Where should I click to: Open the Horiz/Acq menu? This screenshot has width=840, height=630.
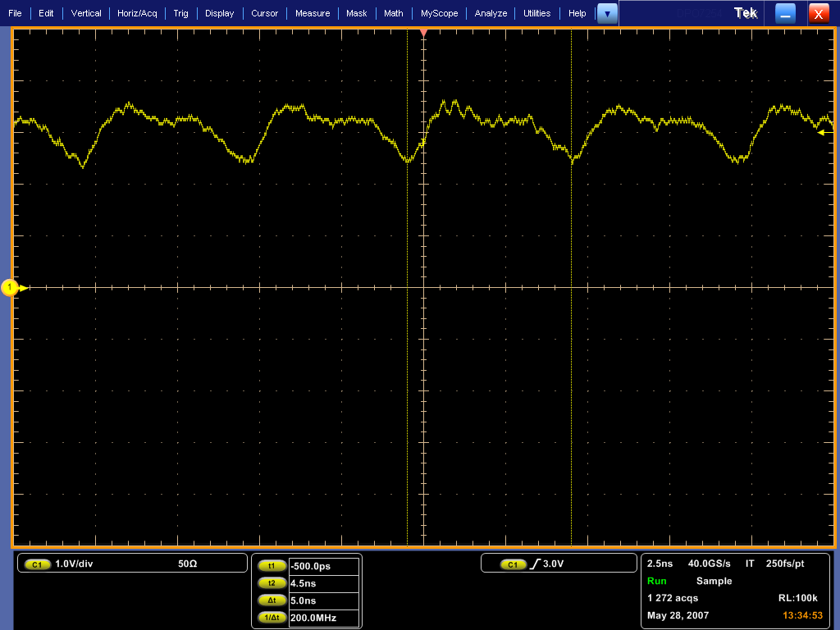(137, 13)
